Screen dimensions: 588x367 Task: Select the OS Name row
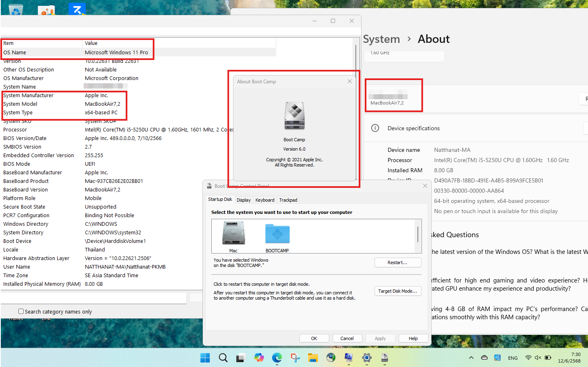click(x=138, y=52)
